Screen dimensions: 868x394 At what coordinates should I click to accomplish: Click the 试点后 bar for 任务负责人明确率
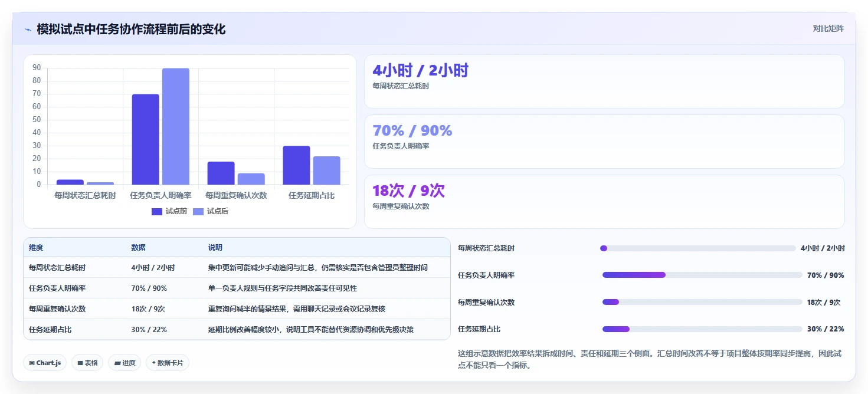pos(176,127)
